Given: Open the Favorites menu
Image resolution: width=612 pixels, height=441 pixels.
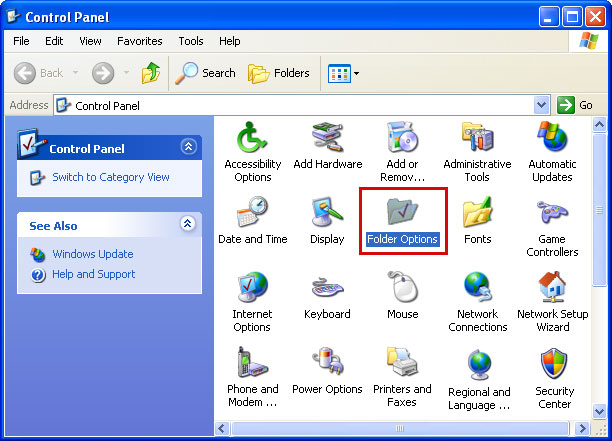Looking at the screenshot, I should click(140, 41).
